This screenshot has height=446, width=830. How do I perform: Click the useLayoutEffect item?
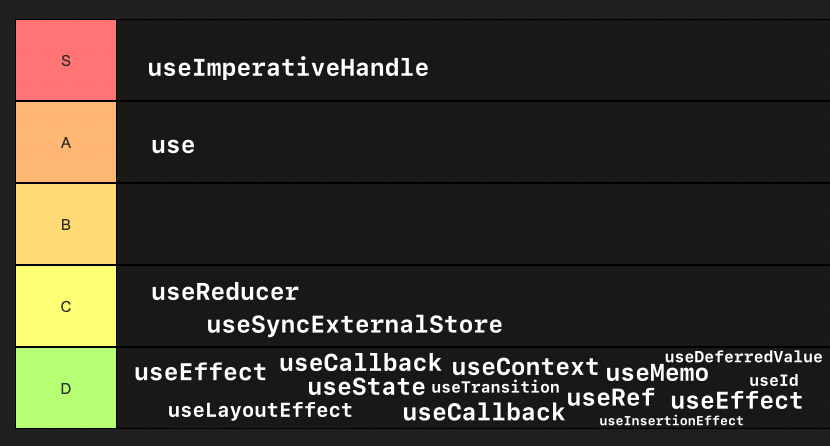[260, 410]
